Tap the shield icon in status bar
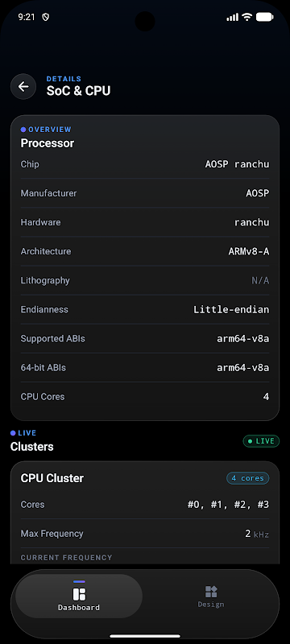The height and width of the screenshot is (644, 290). point(46,17)
